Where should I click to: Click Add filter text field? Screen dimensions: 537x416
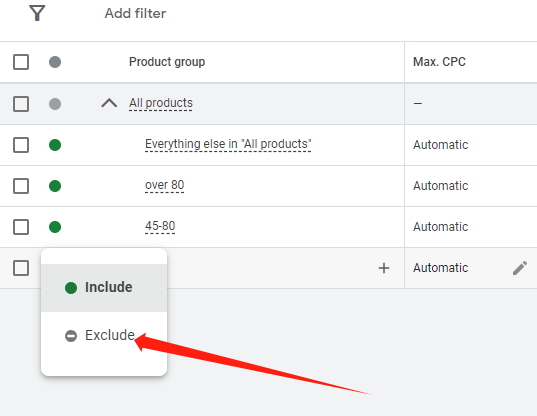tap(135, 13)
